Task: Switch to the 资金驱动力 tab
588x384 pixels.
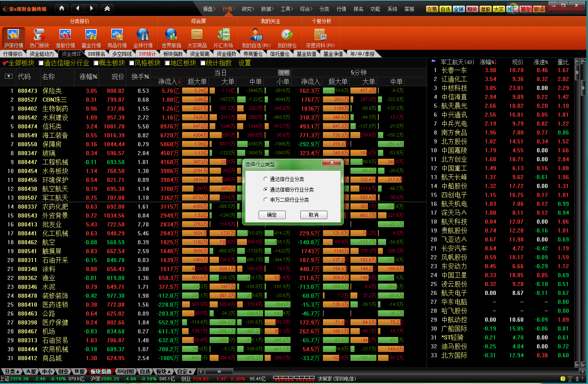Action: tap(42, 53)
